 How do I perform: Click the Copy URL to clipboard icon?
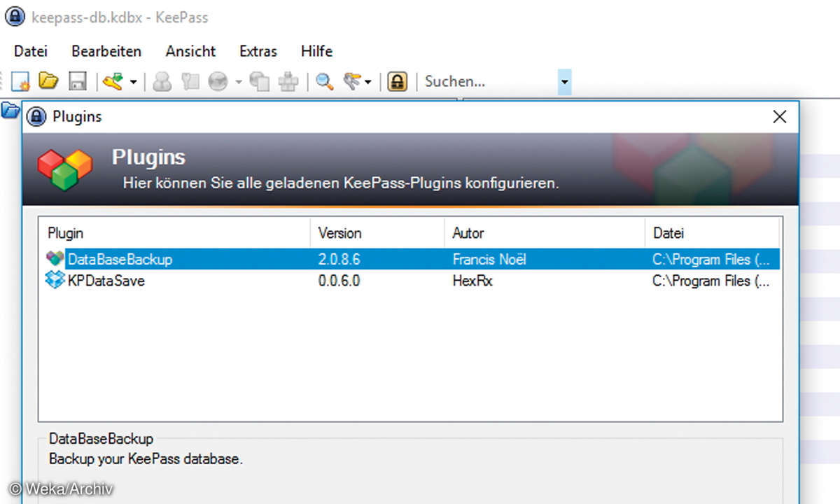[260, 81]
